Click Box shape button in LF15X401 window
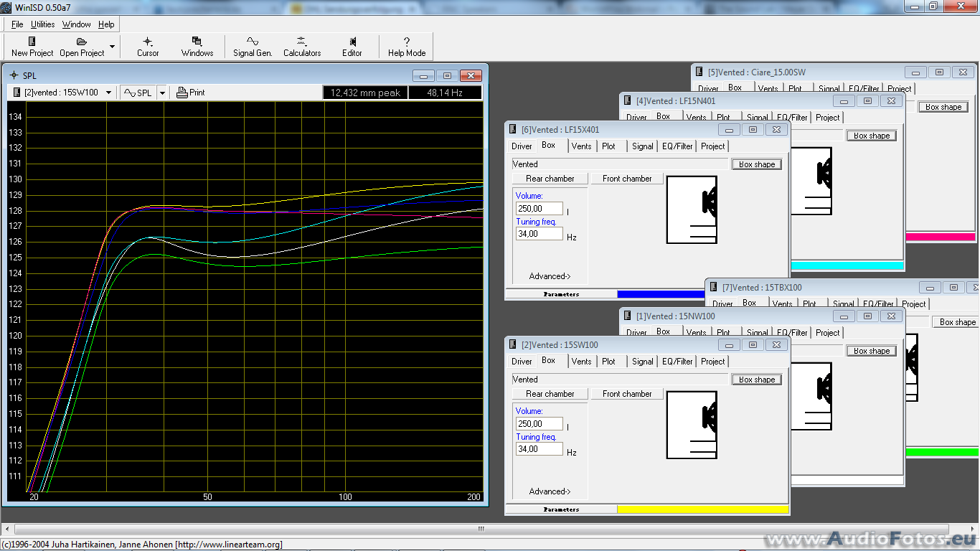The height and width of the screenshot is (551, 980). click(x=757, y=164)
